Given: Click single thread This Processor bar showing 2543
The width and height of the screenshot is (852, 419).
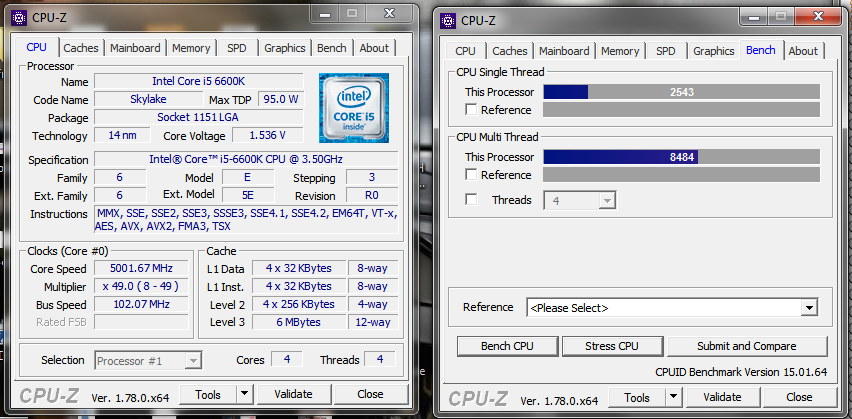Looking at the screenshot, I should click(681, 92).
